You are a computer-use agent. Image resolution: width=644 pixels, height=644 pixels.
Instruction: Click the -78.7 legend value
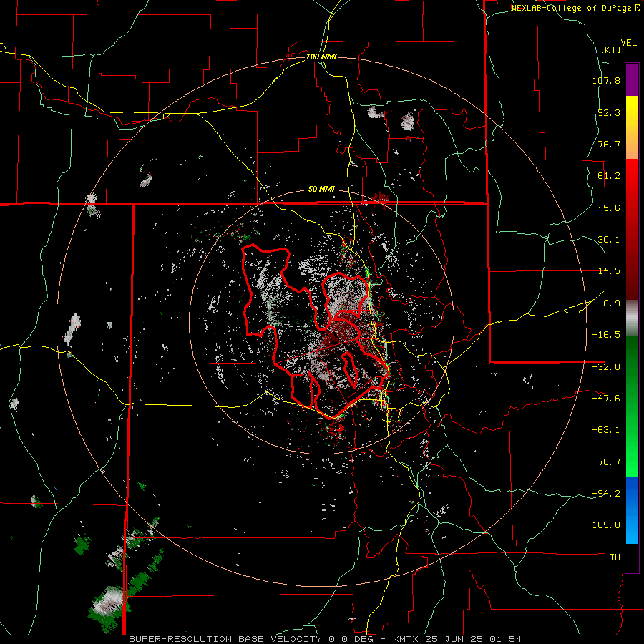pyautogui.click(x=606, y=462)
